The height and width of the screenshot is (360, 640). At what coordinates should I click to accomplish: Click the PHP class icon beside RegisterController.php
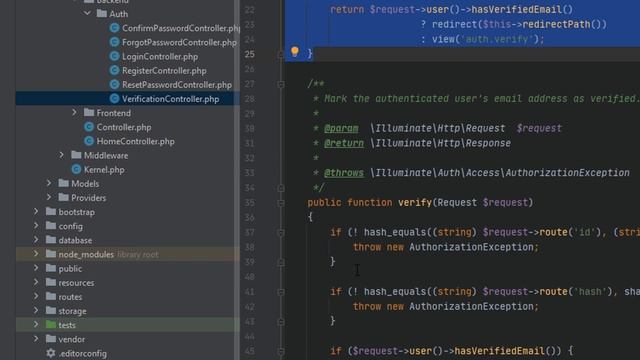[114, 70]
